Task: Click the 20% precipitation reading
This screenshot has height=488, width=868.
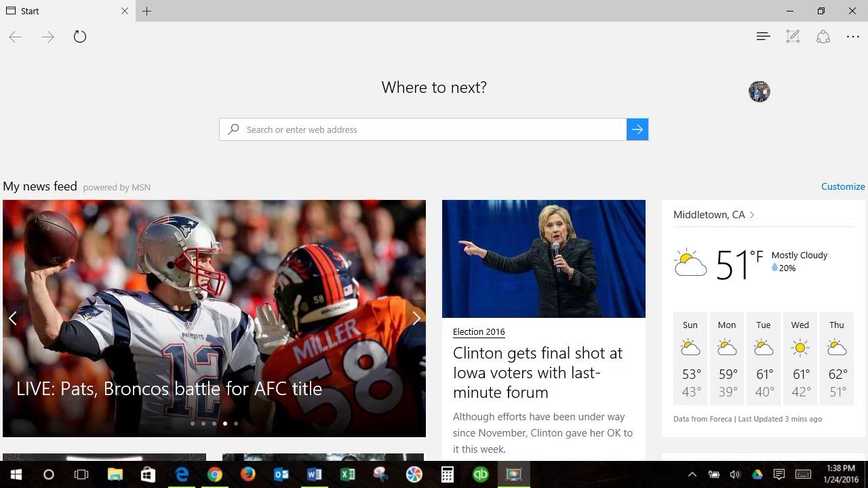Action: [783, 268]
